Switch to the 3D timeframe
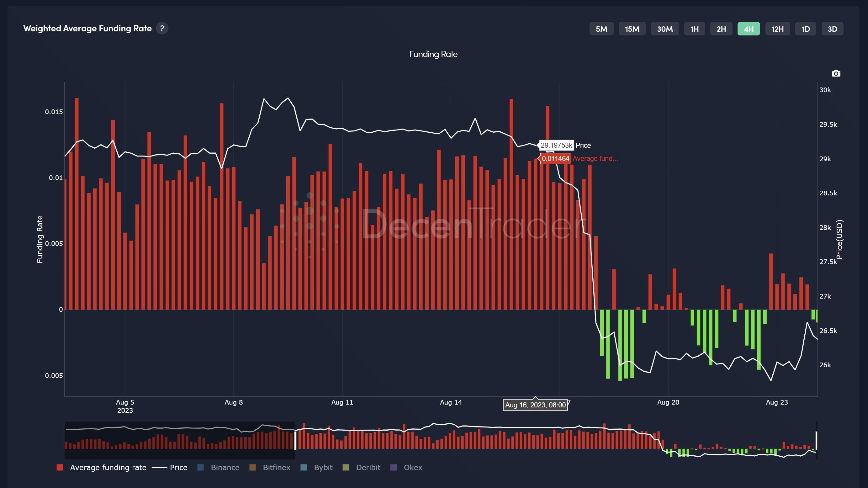Viewport: 868px width, 488px height. [x=832, y=29]
